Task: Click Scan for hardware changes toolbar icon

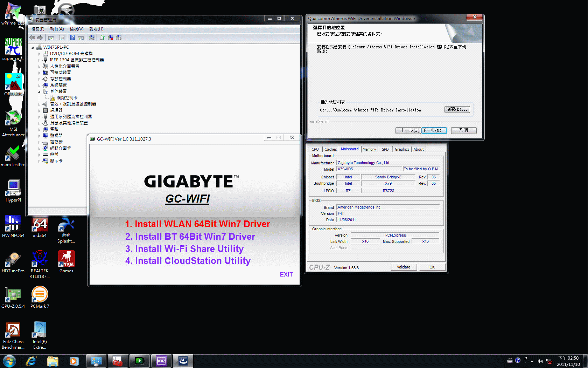Action: click(x=92, y=38)
